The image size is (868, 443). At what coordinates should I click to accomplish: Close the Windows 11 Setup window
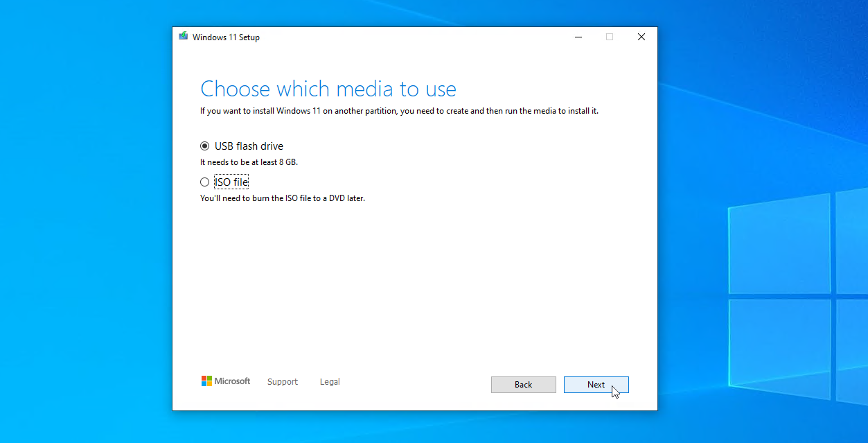point(641,37)
